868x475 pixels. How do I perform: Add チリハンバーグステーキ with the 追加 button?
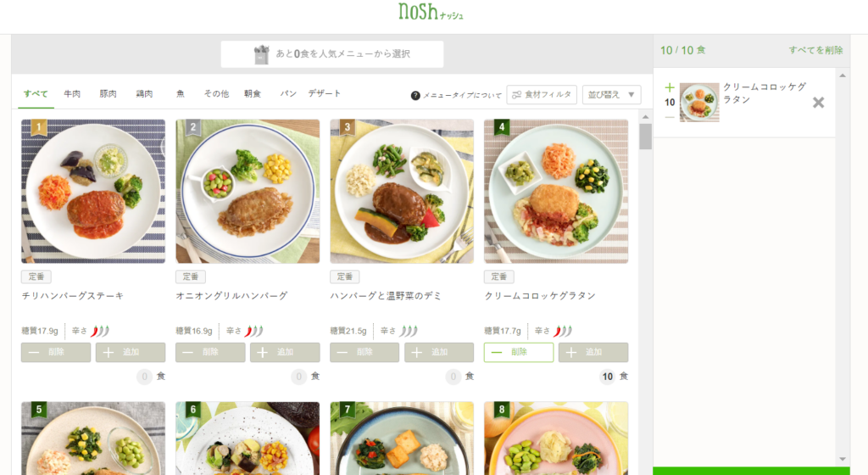point(130,352)
